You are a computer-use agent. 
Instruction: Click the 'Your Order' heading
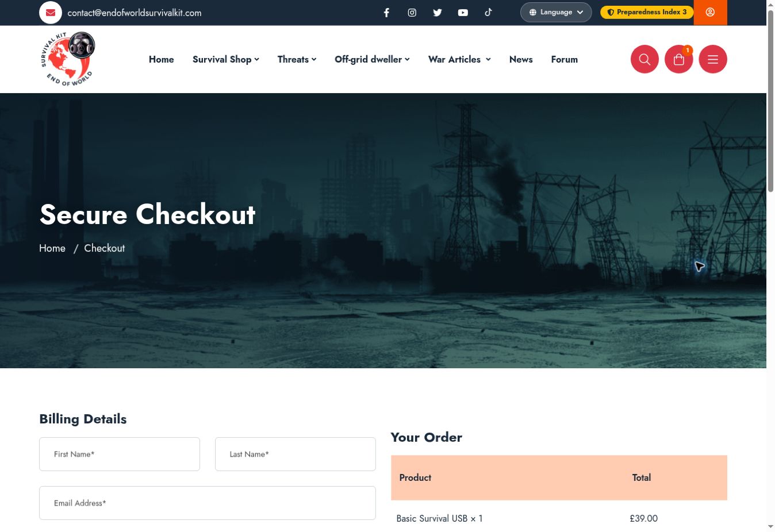(x=427, y=437)
